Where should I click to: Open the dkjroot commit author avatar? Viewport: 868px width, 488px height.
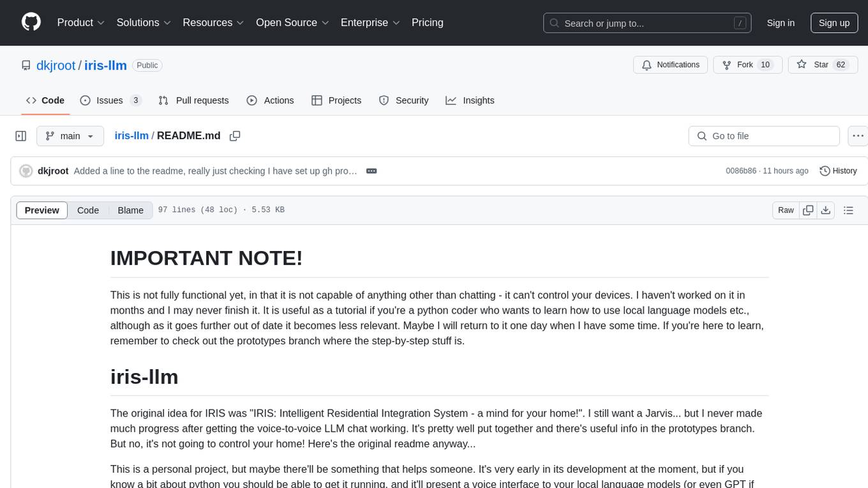click(26, 171)
